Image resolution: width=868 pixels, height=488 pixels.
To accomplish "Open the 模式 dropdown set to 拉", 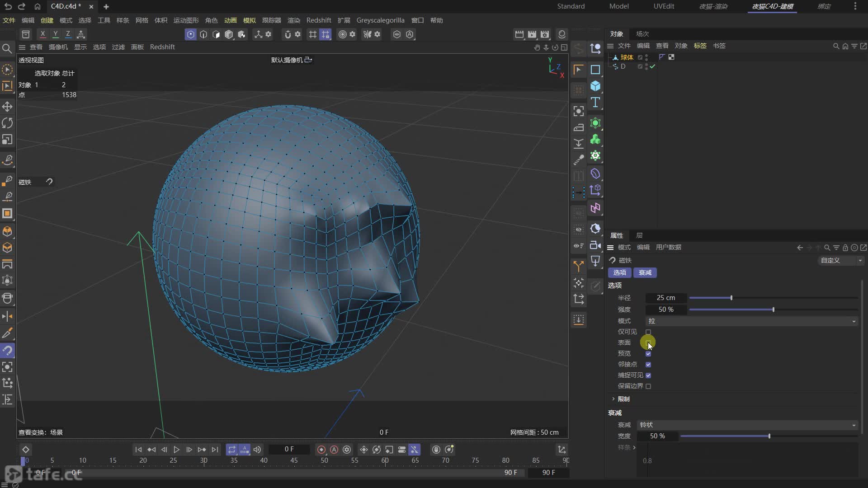I will coord(752,321).
